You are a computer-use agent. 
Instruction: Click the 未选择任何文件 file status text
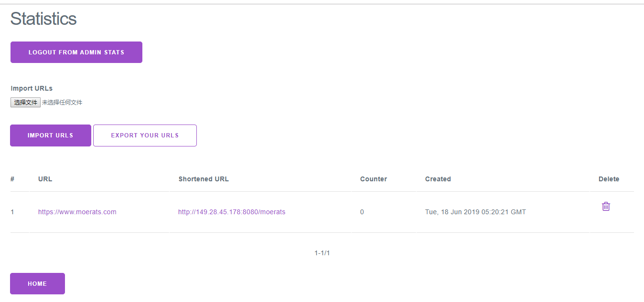click(62, 103)
